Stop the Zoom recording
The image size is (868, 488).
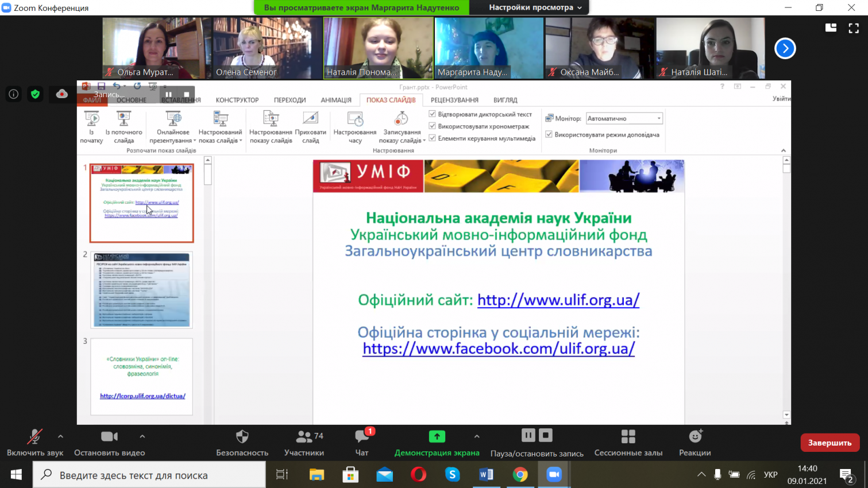(546, 436)
